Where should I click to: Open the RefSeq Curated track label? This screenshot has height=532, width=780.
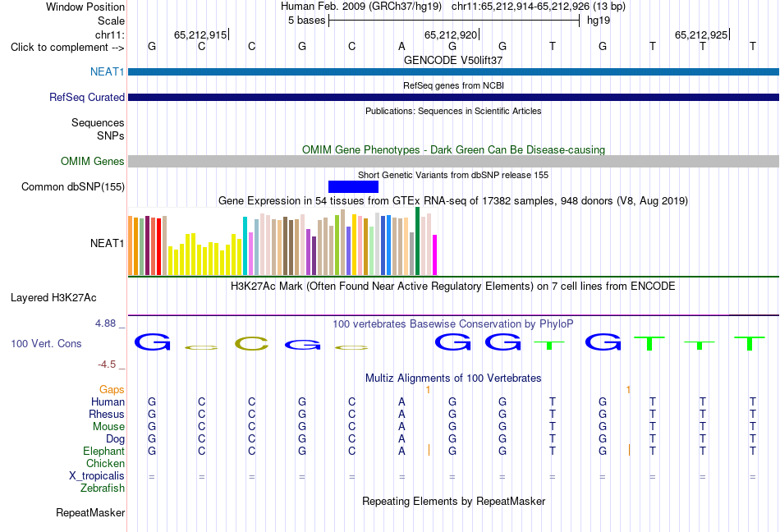click(x=86, y=97)
